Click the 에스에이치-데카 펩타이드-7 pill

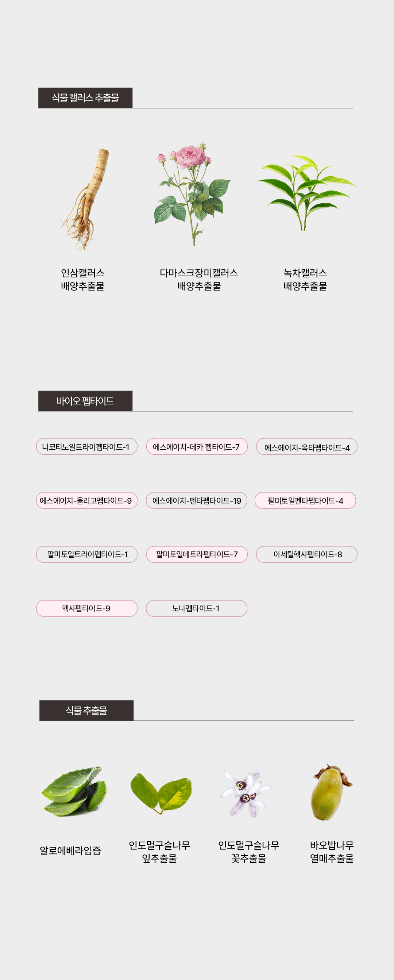click(x=197, y=447)
